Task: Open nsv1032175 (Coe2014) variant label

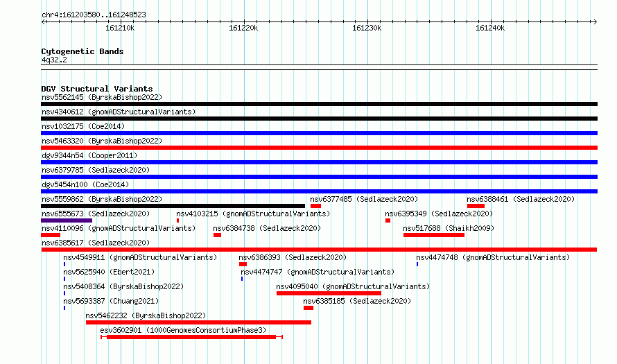Action: pos(83,126)
